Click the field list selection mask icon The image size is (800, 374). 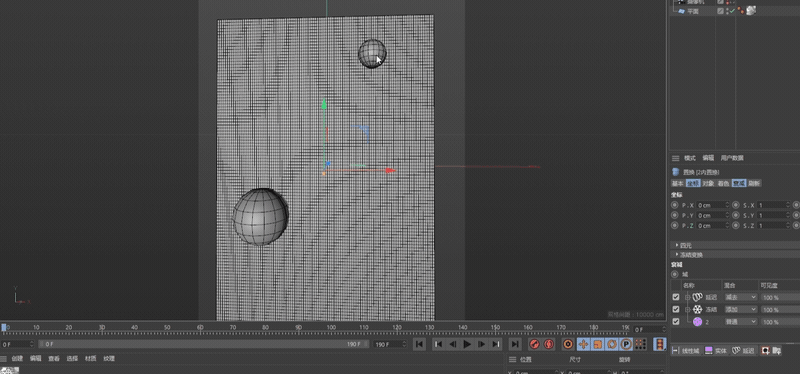click(x=765, y=351)
